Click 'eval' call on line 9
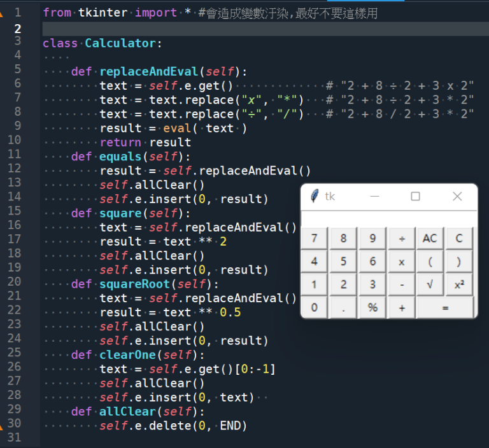The image size is (489, 448). coord(177,128)
